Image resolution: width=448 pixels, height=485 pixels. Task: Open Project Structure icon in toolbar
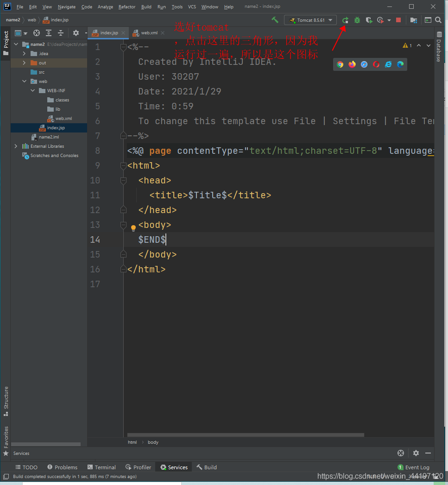[414, 20]
